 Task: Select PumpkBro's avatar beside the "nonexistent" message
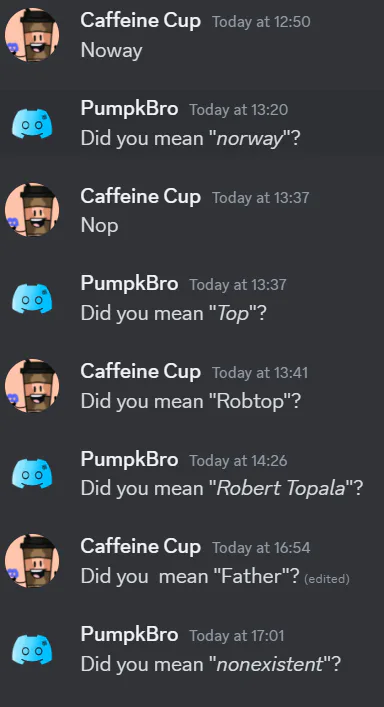32,649
